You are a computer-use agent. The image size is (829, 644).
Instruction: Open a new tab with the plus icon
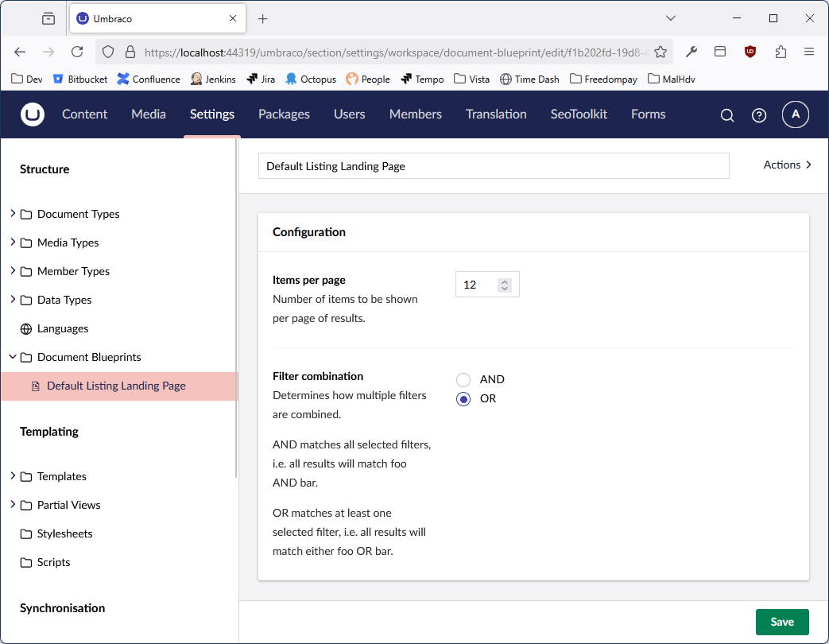pyautogui.click(x=263, y=19)
